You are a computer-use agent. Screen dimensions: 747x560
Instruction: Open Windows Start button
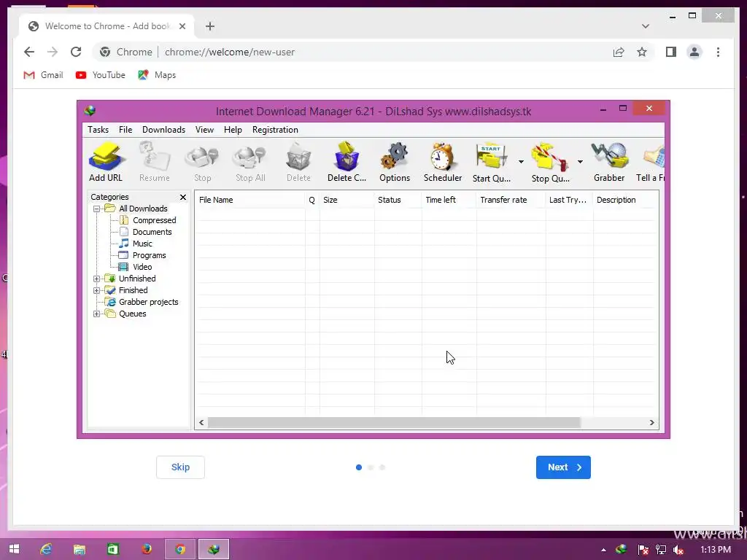click(x=14, y=549)
